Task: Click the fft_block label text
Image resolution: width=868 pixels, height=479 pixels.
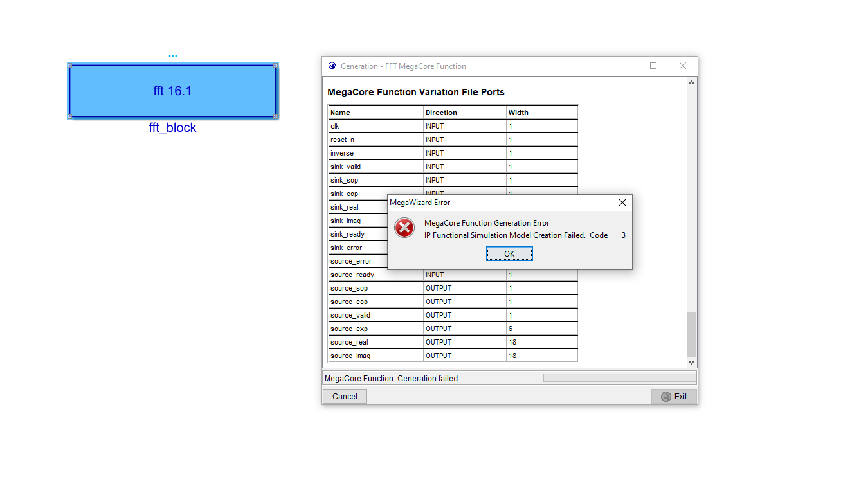Action: pyautogui.click(x=172, y=127)
